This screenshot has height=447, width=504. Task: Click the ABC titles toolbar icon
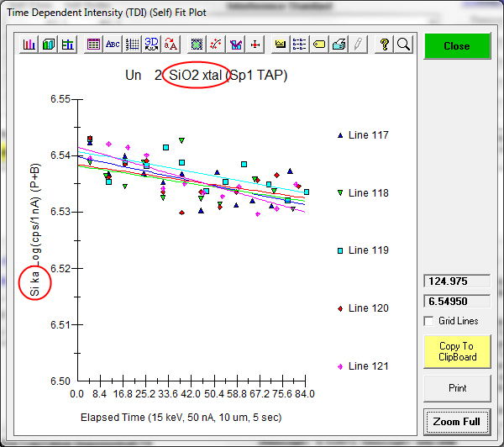[113, 45]
